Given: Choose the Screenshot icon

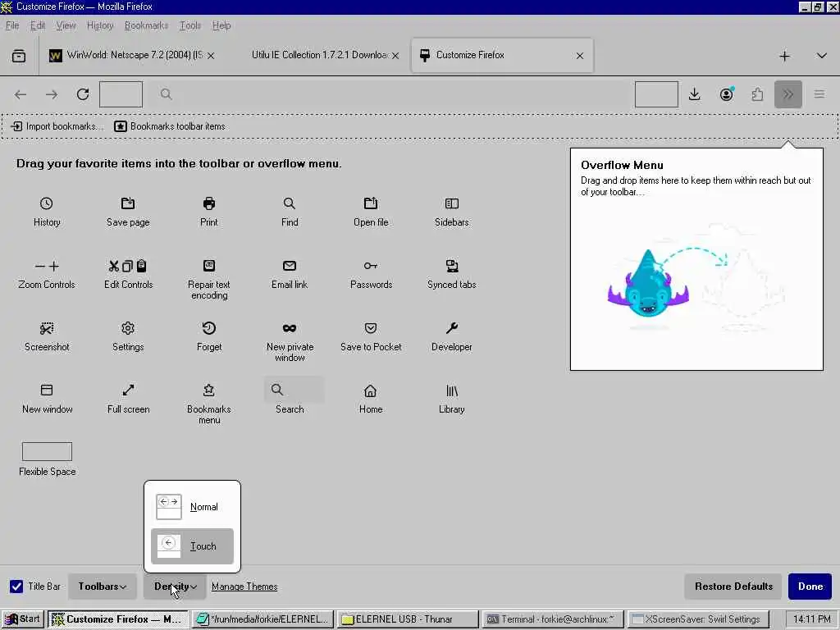Looking at the screenshot, I should (x=47, y=328).
